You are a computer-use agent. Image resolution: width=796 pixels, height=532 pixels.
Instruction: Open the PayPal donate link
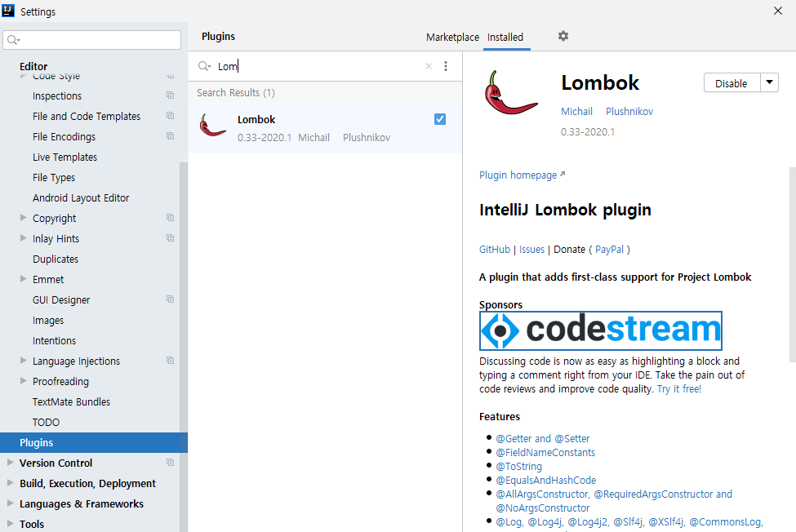tap(609, 250)
